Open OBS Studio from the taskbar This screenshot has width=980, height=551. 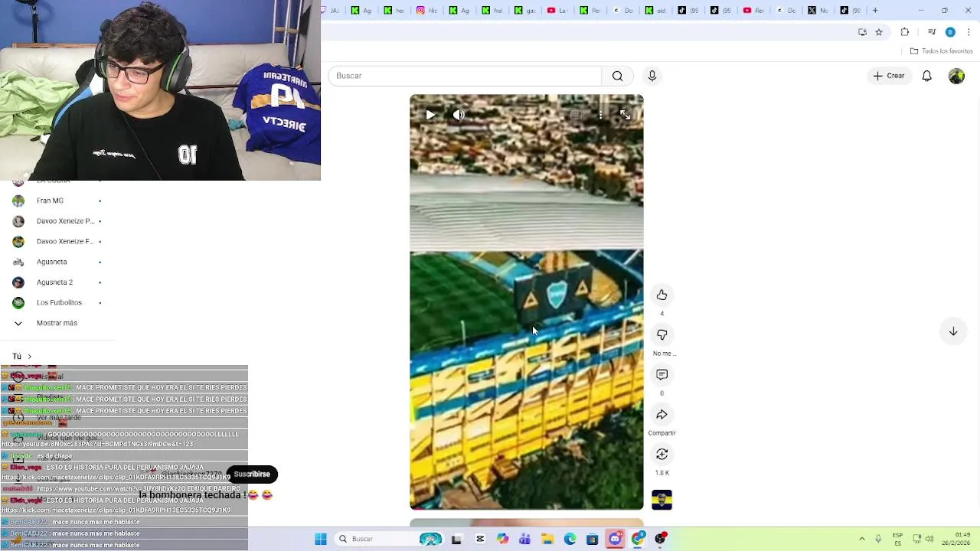coord(661,539)
